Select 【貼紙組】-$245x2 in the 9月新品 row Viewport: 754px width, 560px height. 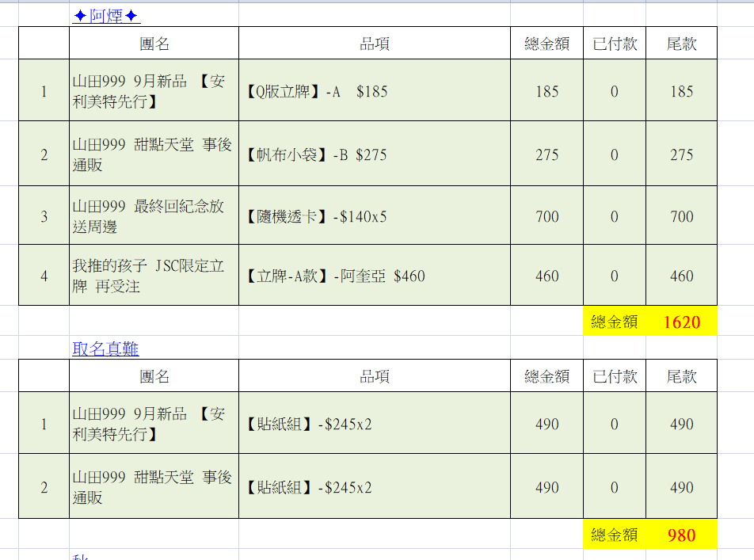pyautogui.click(x=374, y=424)
